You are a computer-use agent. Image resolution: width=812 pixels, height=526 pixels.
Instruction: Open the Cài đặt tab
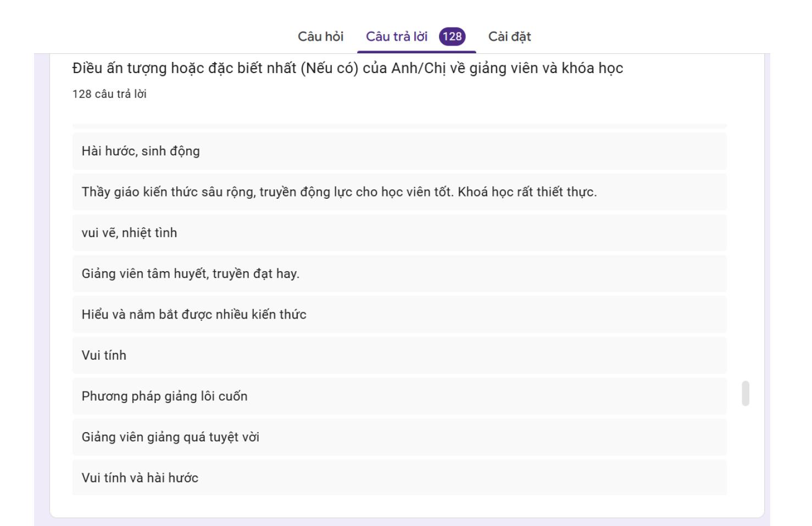pos(509,37)
